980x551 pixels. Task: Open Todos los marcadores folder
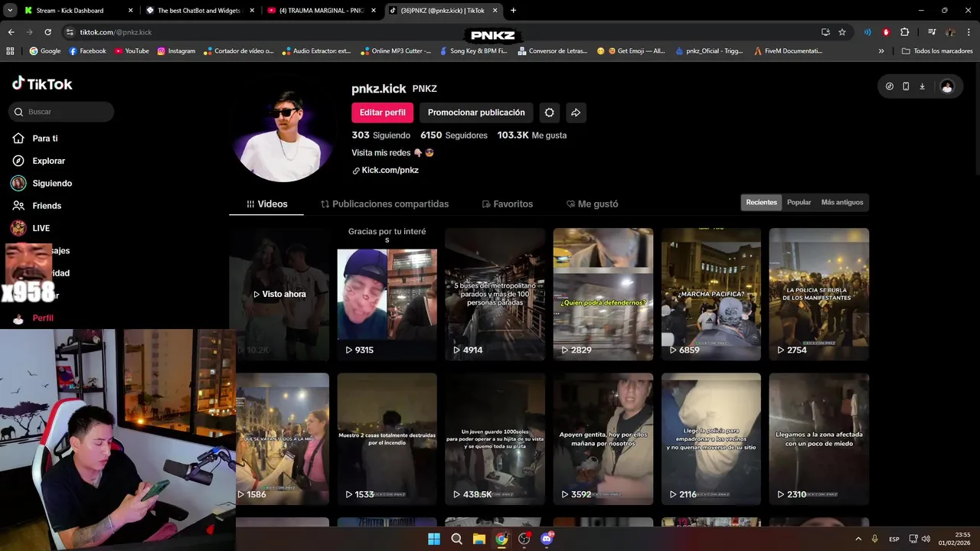pyautogui.click(x=937, y=51)
